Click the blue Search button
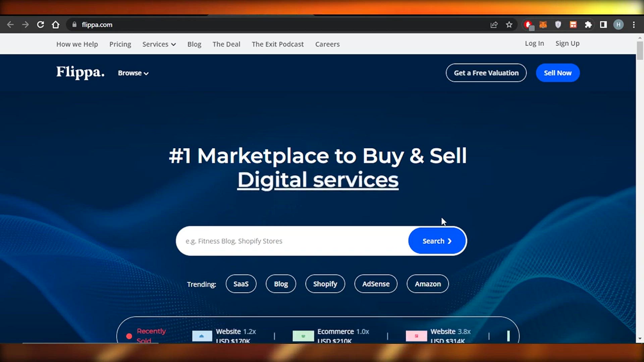The width and height of the screenshot is (644, 362). pyautogui.click(x=437, y=241)
